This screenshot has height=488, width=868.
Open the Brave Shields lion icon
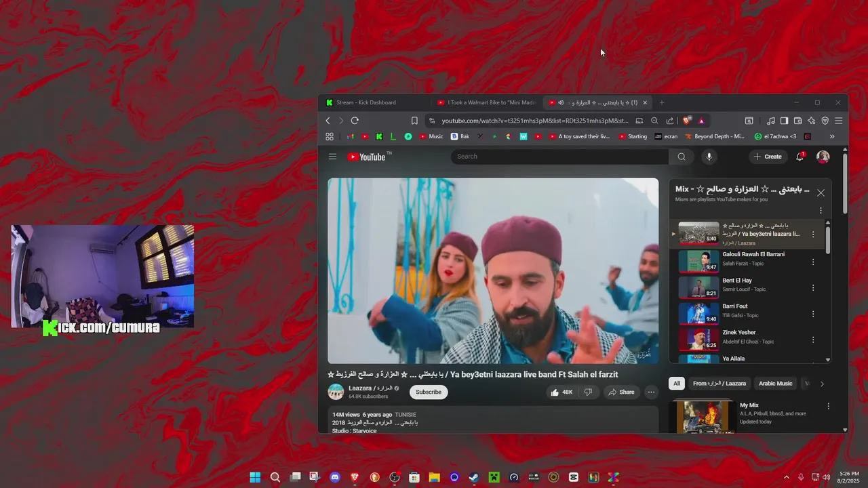687,121
